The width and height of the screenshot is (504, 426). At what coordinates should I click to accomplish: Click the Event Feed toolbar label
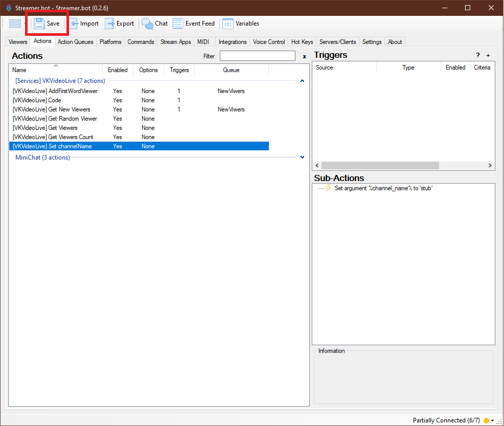[200, 24]
